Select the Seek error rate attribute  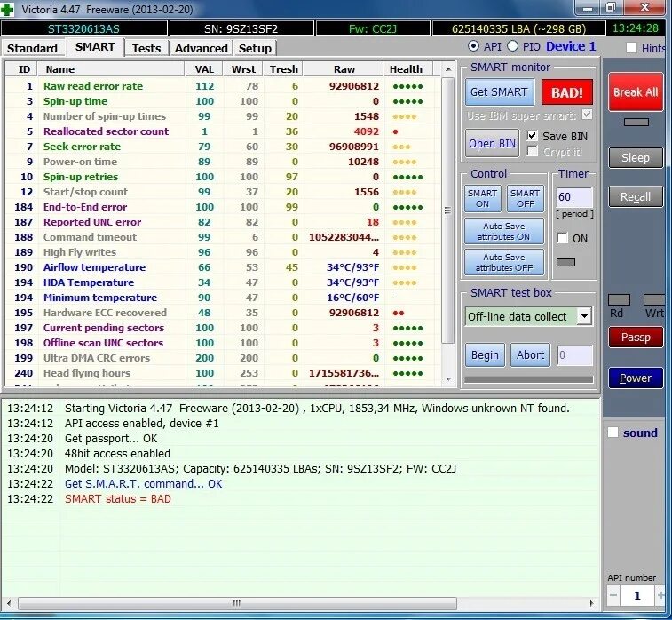coord(223,147)
